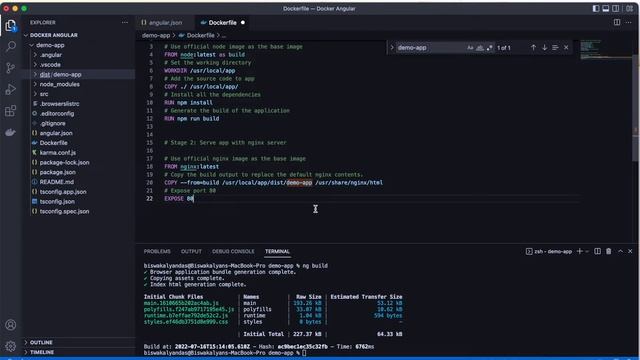The height and width of the screenshot is (360, 640).
Task: Close the unsaved Dockerfile tab dot
Action: tap(243, 22)
